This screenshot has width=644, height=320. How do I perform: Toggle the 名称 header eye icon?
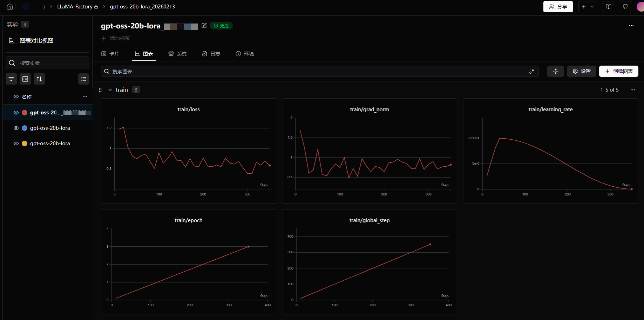click(16, 96)
